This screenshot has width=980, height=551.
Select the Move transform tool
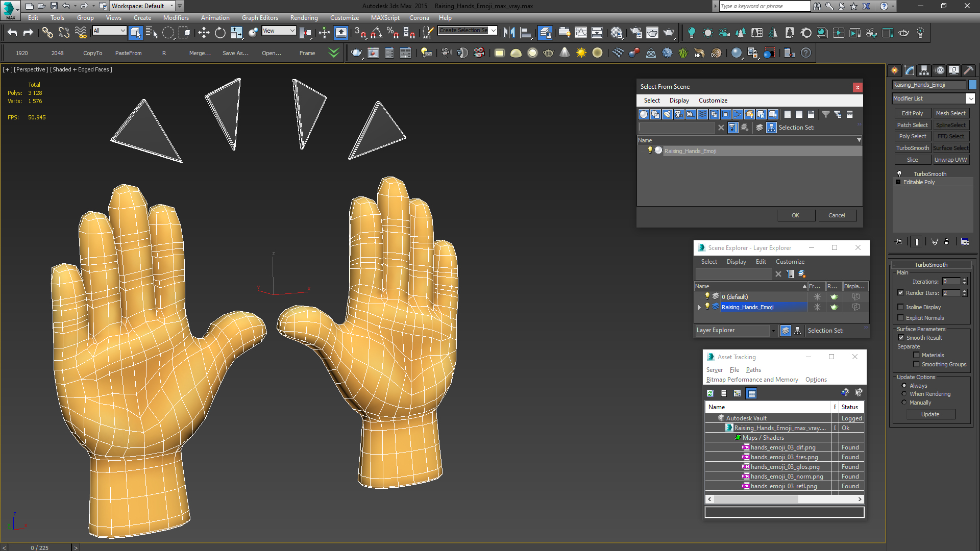coord(204,33)
